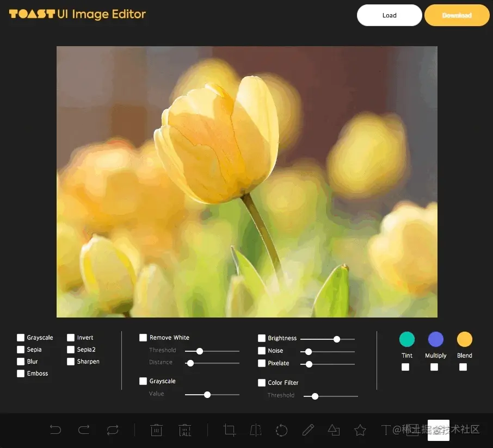The width and height of the screenshot is (493, 448).
Task: Enable the Blur filter
Action: click(21, 362)
